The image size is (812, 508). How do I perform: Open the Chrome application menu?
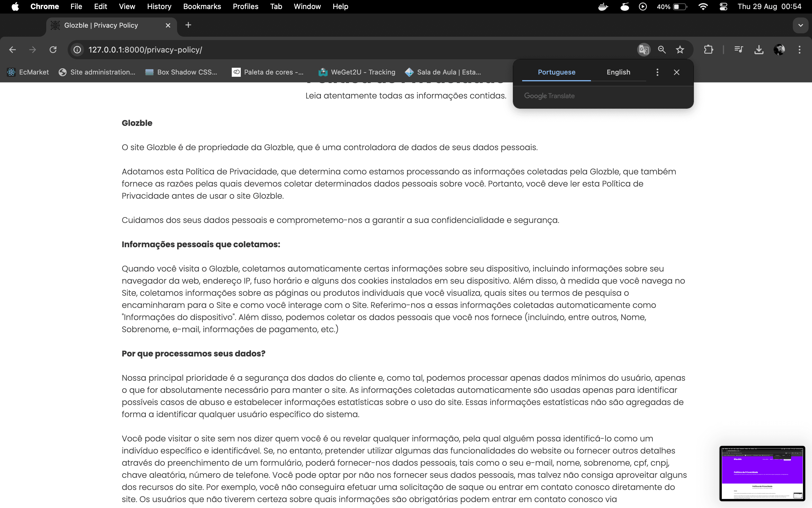click(x=44, y=6)
